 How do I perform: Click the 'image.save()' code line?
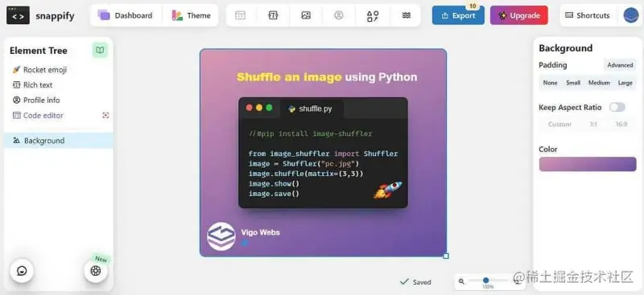click(x=274, y=194)
